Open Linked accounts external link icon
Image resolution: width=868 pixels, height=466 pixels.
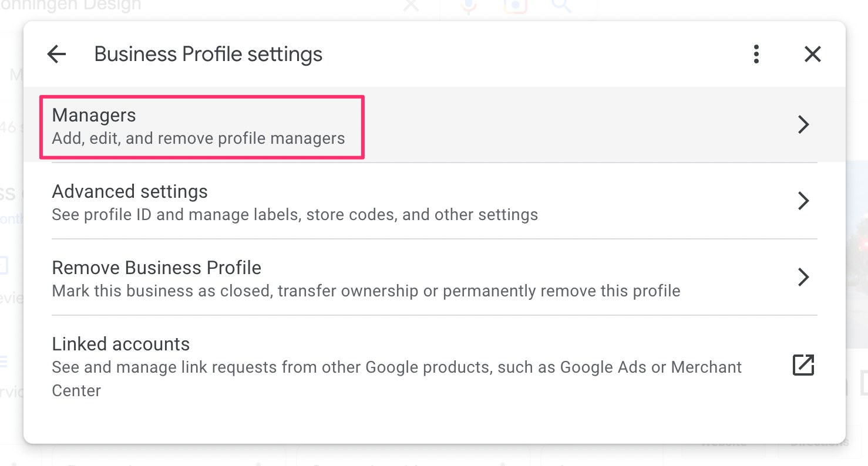803,364
